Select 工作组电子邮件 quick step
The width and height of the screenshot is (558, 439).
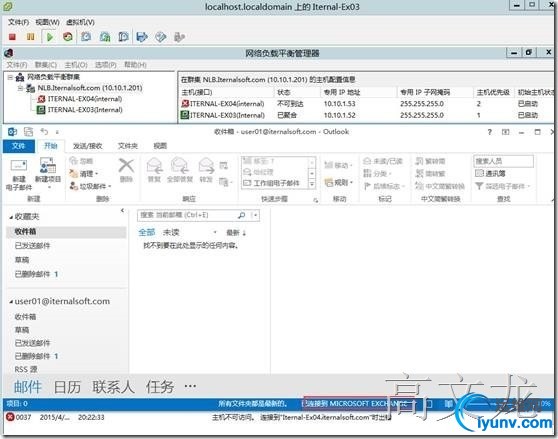pos(272,183)
